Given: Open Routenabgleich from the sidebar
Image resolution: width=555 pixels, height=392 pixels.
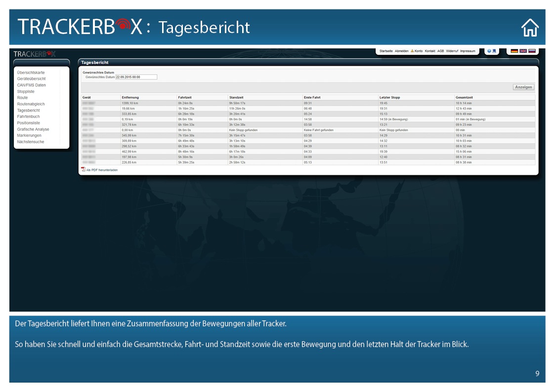Looking at the screenshot, I should (31, 104).
